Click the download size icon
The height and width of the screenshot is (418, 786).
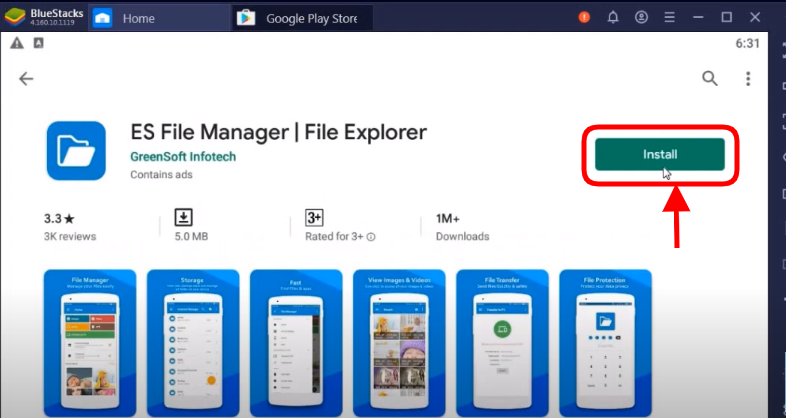[183, 218]
